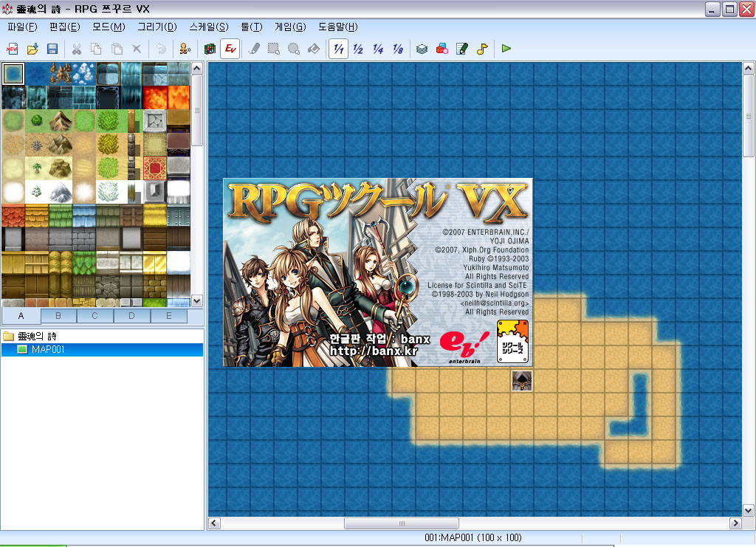The height and width of the screenshot is (547, 756).
Task: Create a new project with the NEW icon
Action: [x=13, y=49]
